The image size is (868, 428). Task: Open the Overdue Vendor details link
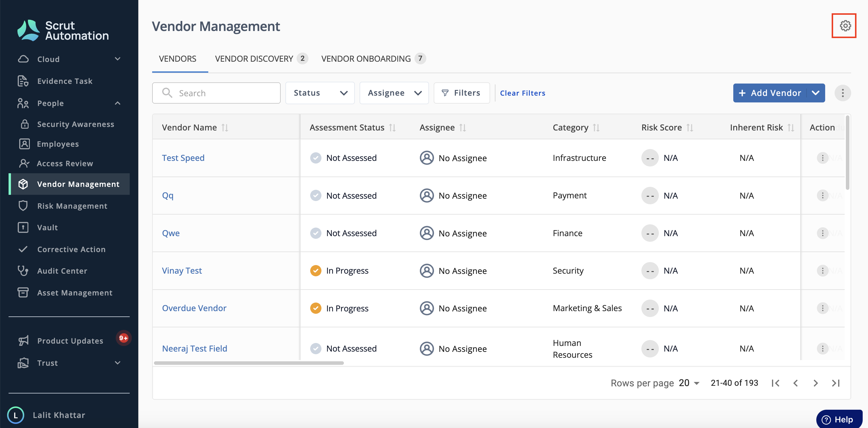click(194, 308)
